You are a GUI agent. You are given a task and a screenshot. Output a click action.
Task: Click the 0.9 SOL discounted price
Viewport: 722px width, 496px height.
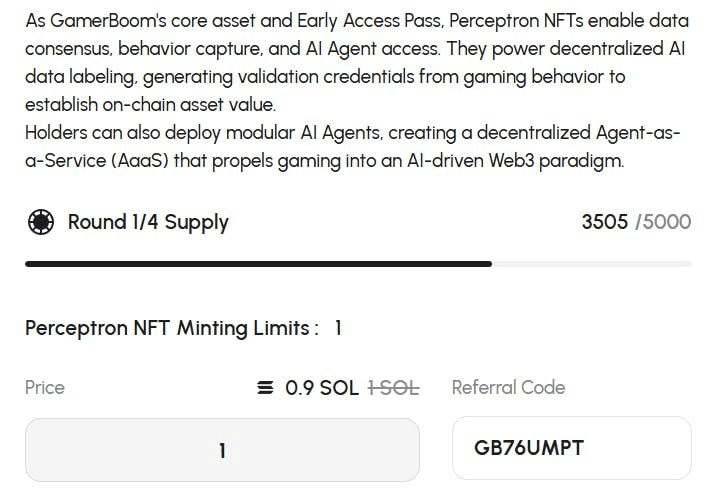click(321, 388)
